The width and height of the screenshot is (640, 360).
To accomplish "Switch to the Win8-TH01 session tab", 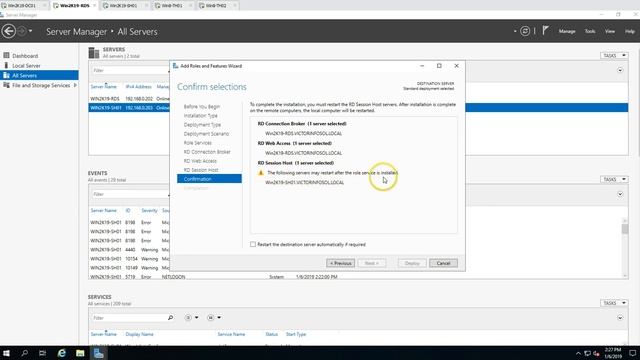I will 172,6.
